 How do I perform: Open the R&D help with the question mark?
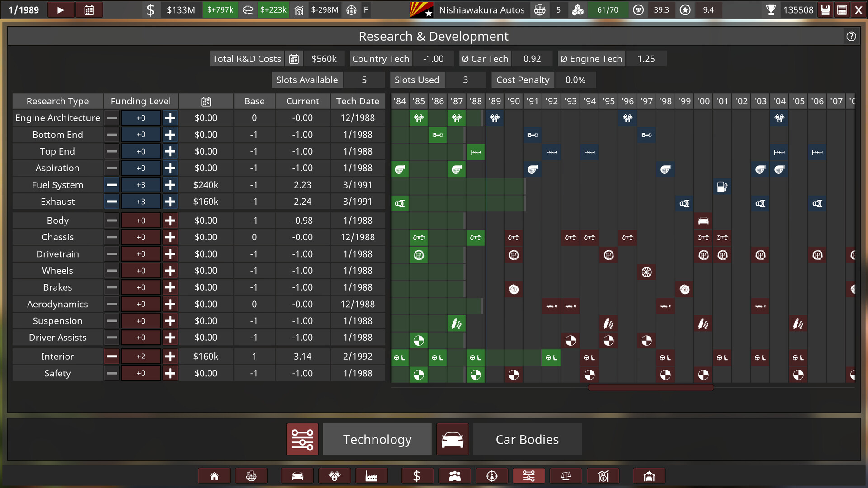point(851,37)
